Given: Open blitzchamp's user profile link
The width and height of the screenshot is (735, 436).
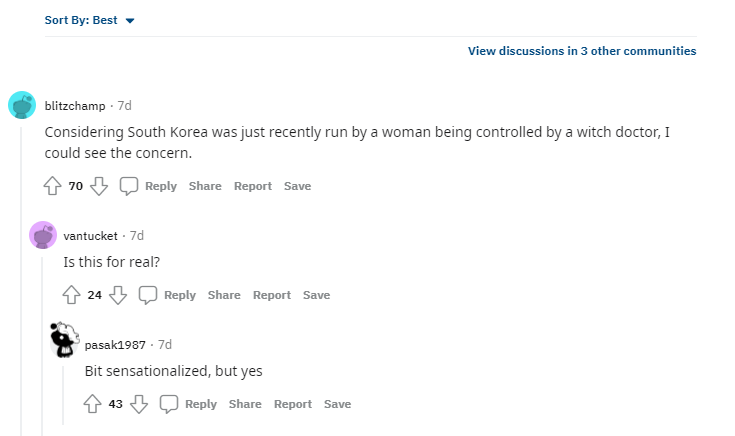Looking at the screenshot, I should [x=75, y=106].
